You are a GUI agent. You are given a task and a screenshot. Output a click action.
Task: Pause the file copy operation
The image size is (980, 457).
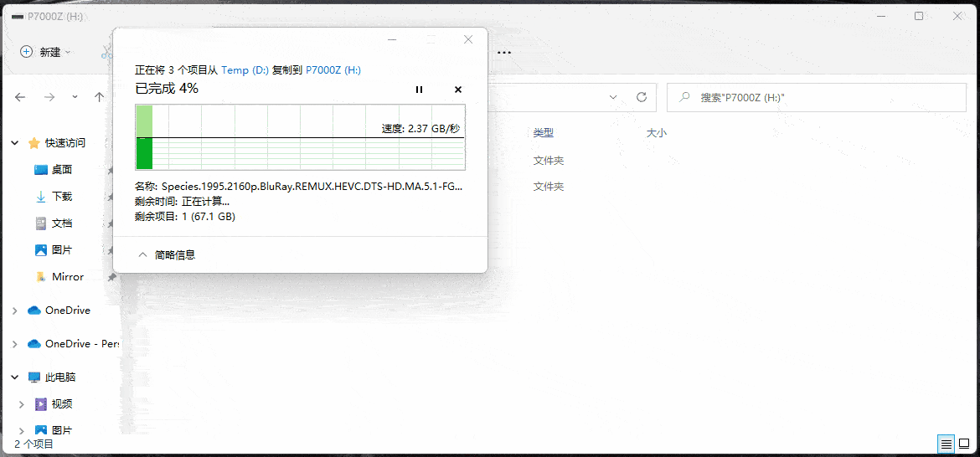419,90
